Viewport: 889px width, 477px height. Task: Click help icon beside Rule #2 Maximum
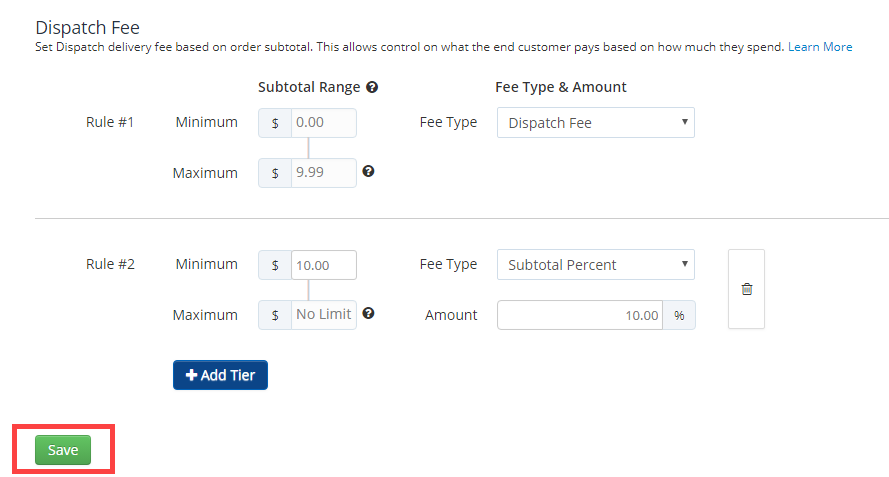click(x=369, y=313)
